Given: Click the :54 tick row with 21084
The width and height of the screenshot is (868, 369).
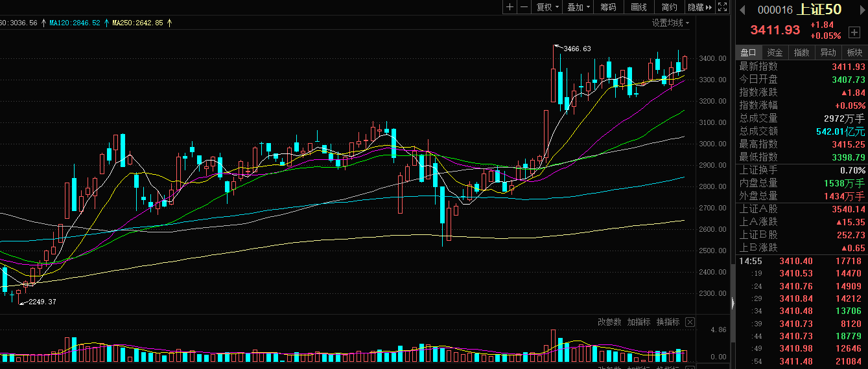Looking at the screenshot, I should pos(802,361).
